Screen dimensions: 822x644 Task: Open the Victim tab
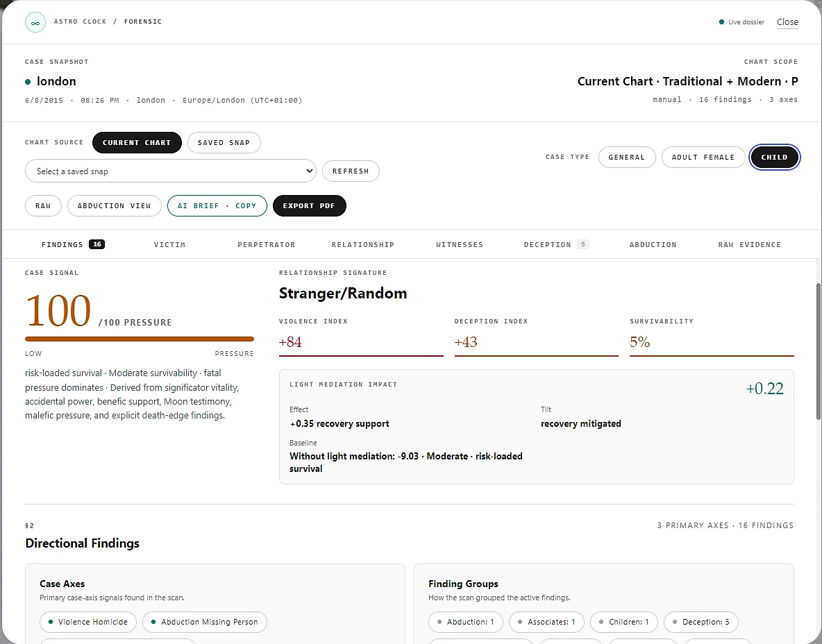tap(169, 245)
